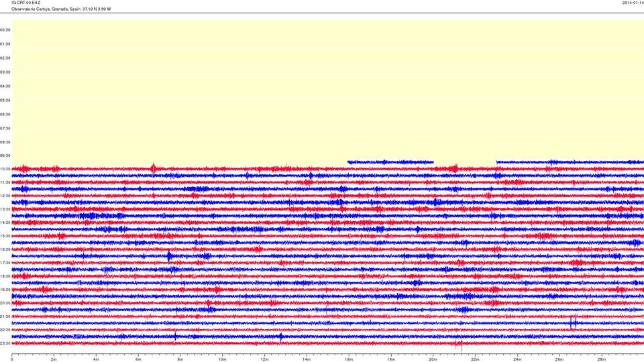
Task: Click the station code IG.CRT.00.EHZ
Action: click(26, 3)
